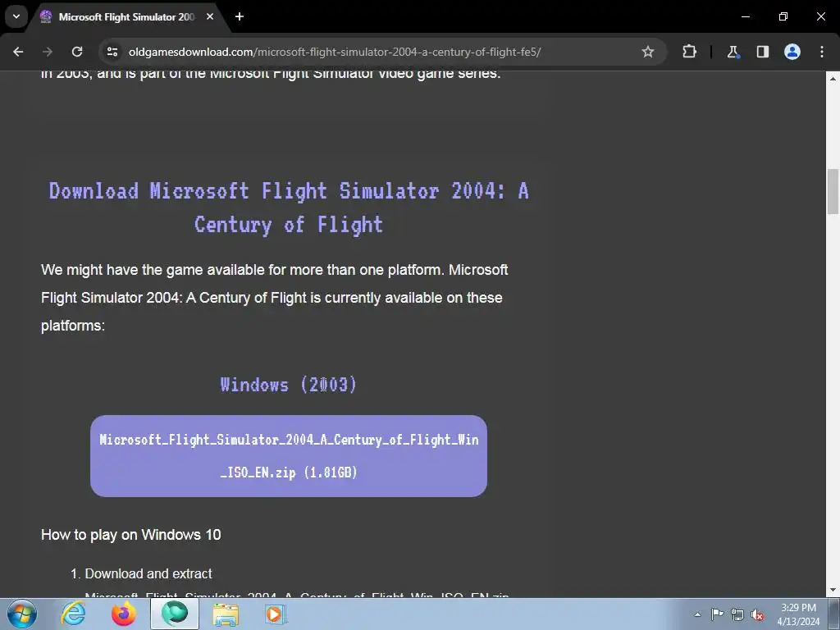Open the Chrome three-dot menu
The width and height of the screenshot is (840, 630).
(822, 52)
